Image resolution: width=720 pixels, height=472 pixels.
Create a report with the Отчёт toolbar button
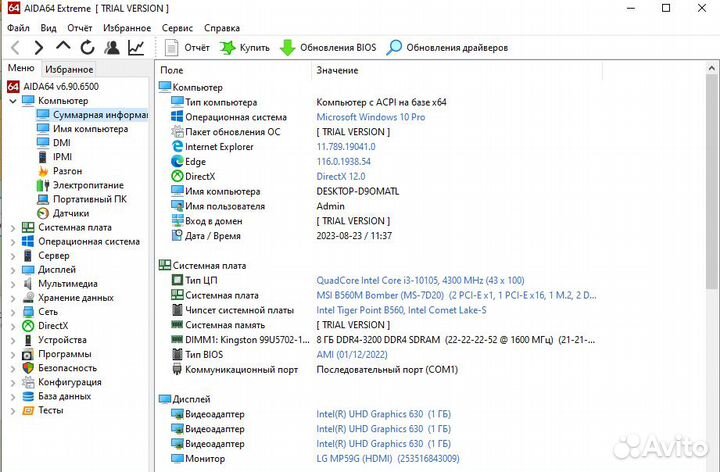(x=187, y=47)
